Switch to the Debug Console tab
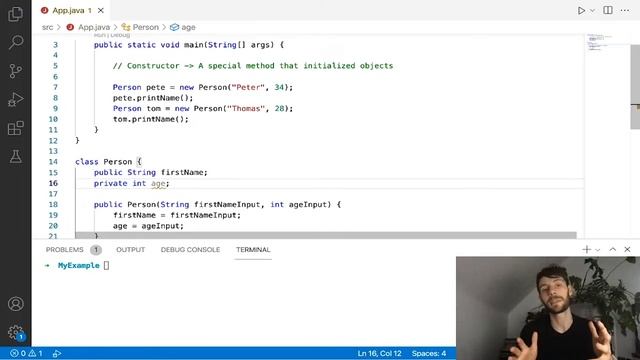This screenshot has height=360, width=640. (190, 249)
